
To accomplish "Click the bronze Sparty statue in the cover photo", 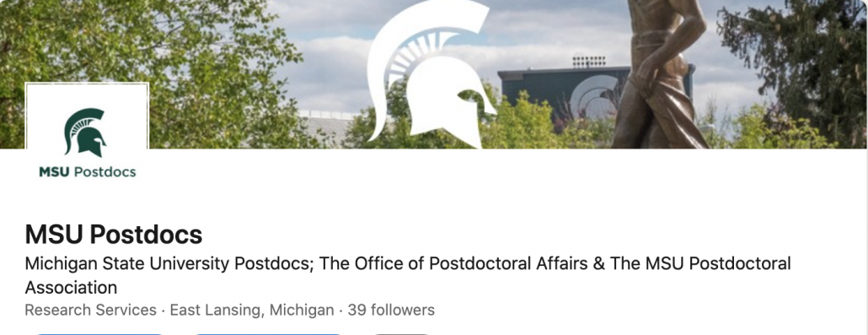I will tap(659, 74).
